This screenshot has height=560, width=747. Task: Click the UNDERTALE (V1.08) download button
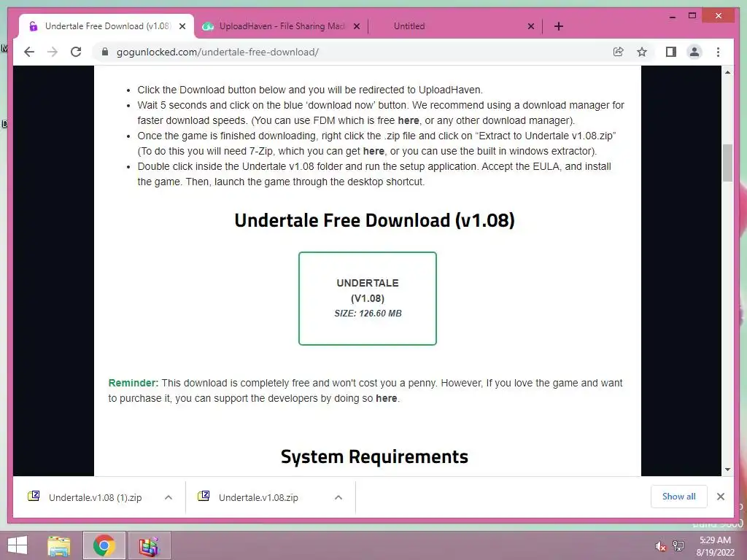(368, 298)
